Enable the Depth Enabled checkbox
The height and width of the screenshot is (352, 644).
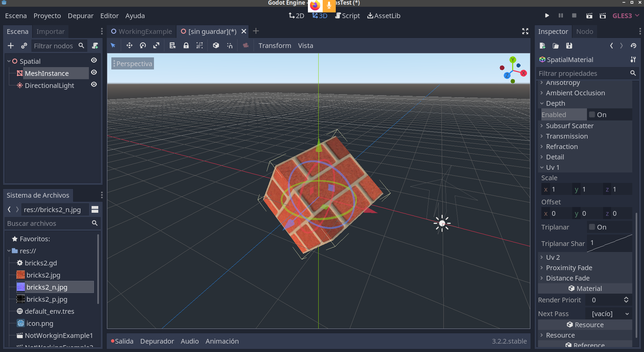(592, 115)
